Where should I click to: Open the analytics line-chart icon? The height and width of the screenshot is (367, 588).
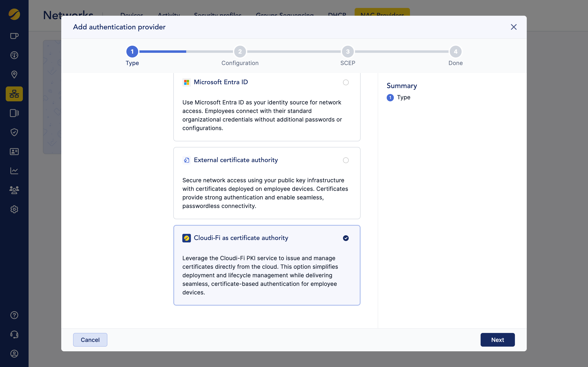[14, 171]
